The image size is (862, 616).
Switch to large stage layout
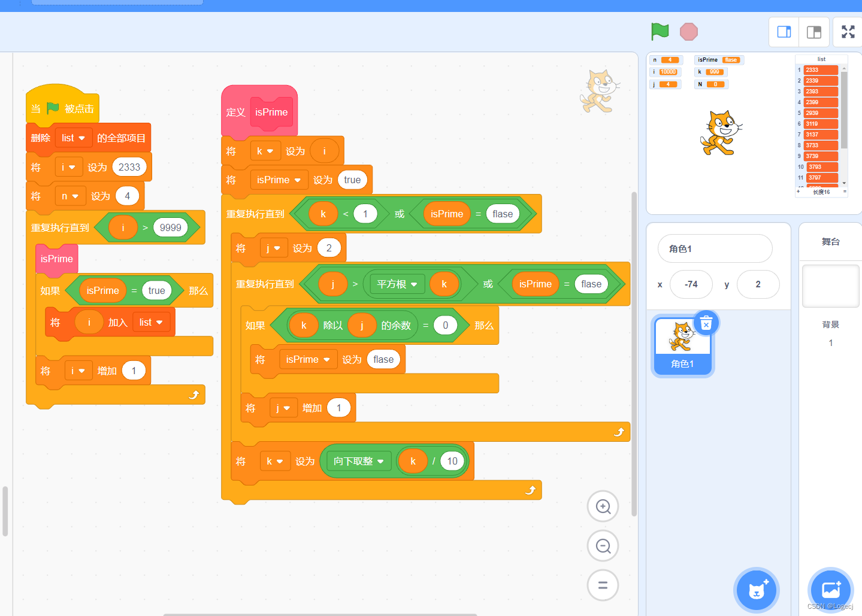coord(814,32)
